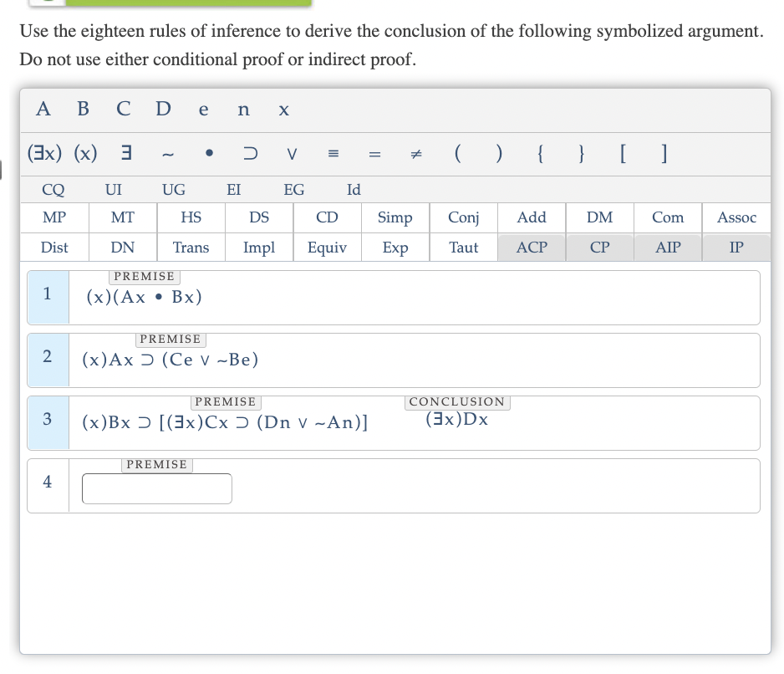Viewport: 784px width, 674px height.
Task: Insert the universal quantifier (x) symbol
Action: point(84,153)
